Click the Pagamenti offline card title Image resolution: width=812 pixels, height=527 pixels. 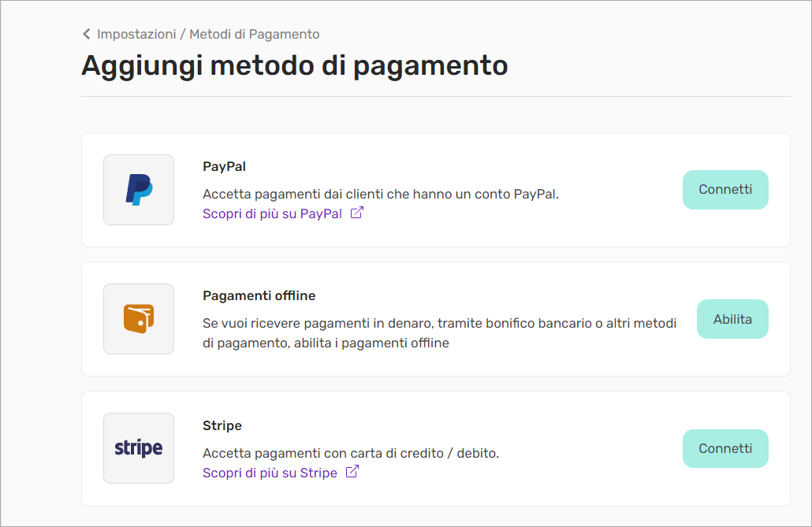[259, 295]
